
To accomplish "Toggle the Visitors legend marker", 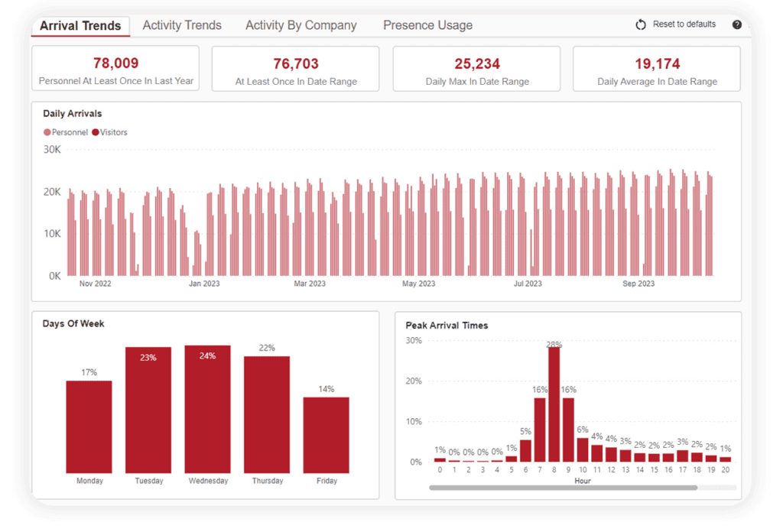I will (x=93, y=131).
